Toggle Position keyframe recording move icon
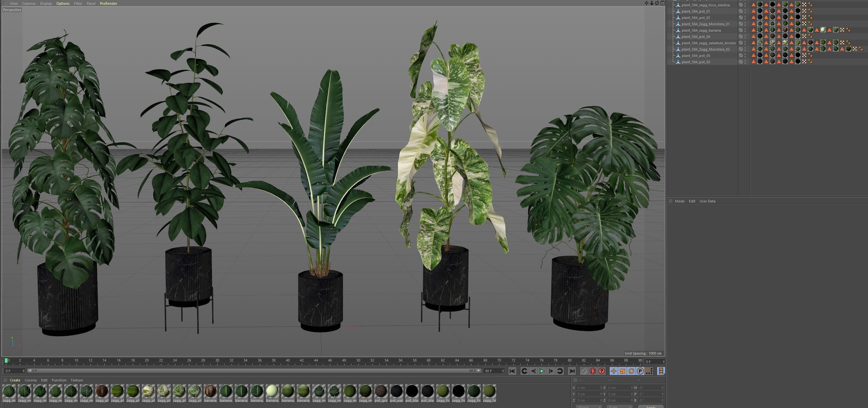 coord(614,371)
